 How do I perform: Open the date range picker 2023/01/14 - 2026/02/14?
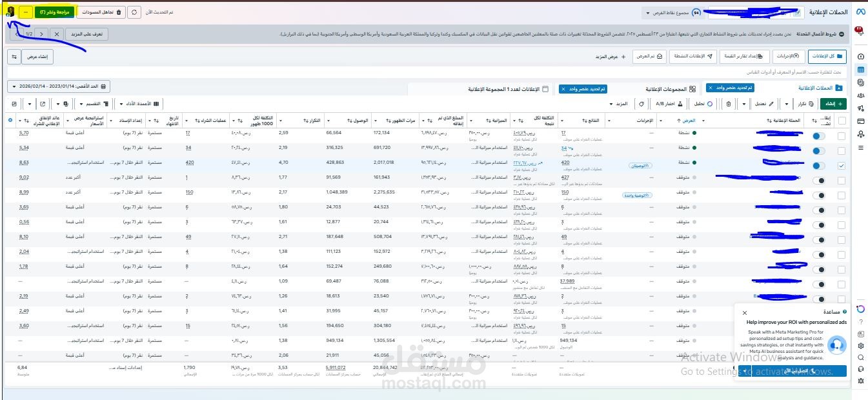click(59, 86)
